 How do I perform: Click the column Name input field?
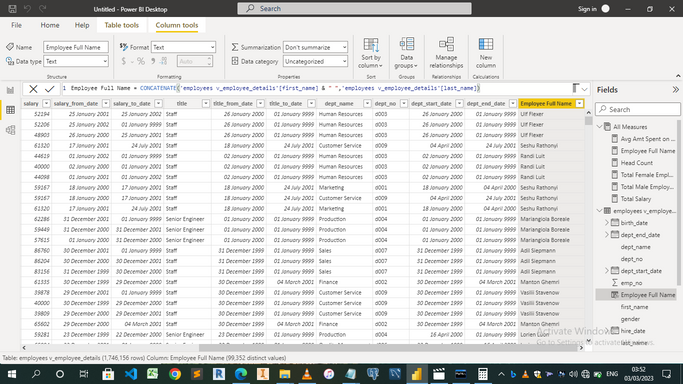tap(76, 47)
